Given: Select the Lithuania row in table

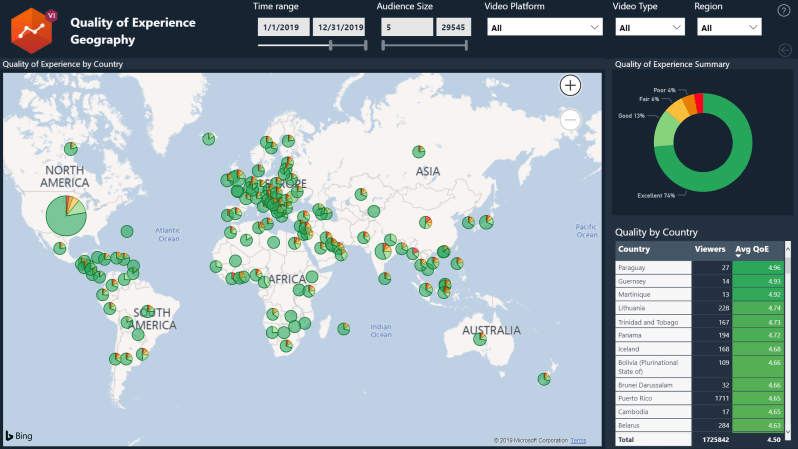Looking at the screenshot, I should tap(652, 309).
